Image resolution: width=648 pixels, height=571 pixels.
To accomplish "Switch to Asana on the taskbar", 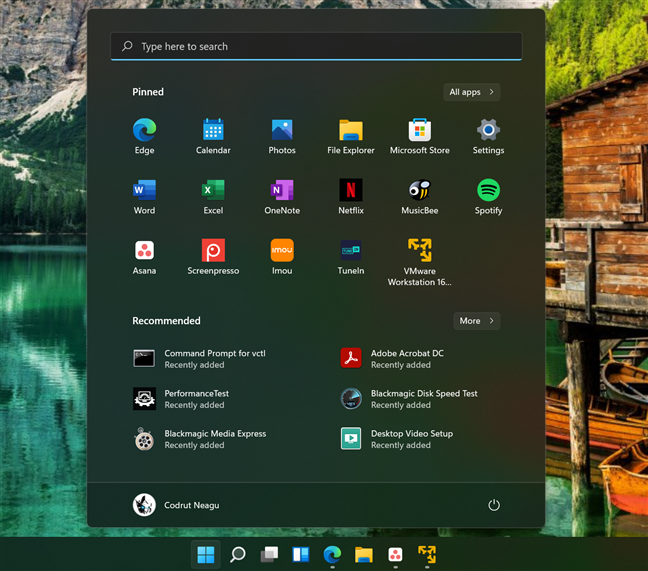I will [395, 554].
